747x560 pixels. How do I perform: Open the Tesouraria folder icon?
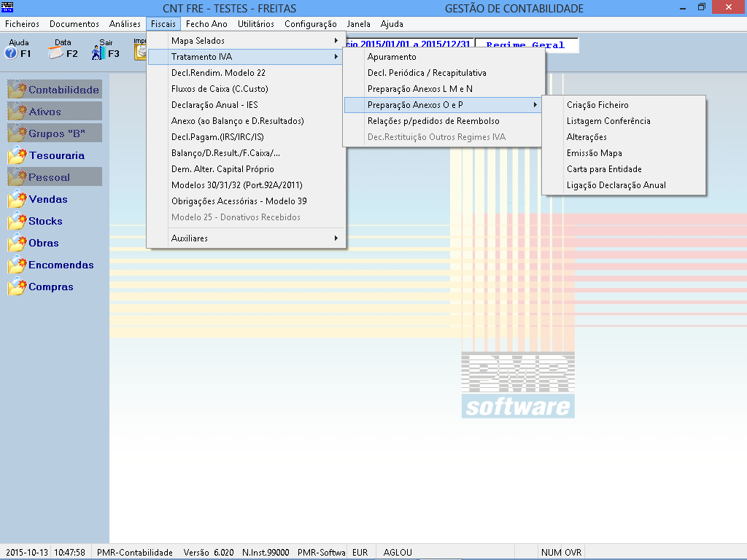18,155
